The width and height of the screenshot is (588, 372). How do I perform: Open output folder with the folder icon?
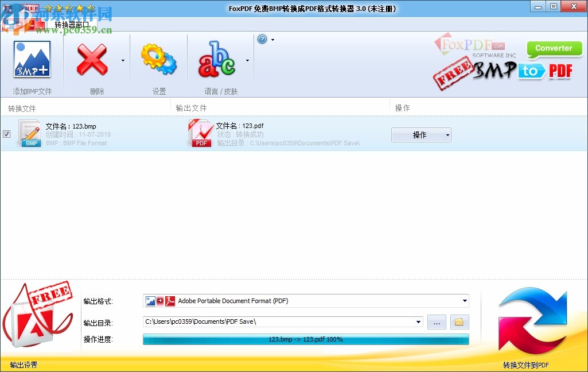459,322
